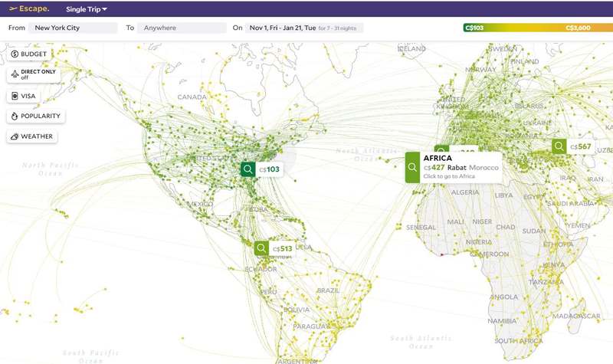Select the C$513 price label
The image size is (613, 364).
[x=283, y=248]
